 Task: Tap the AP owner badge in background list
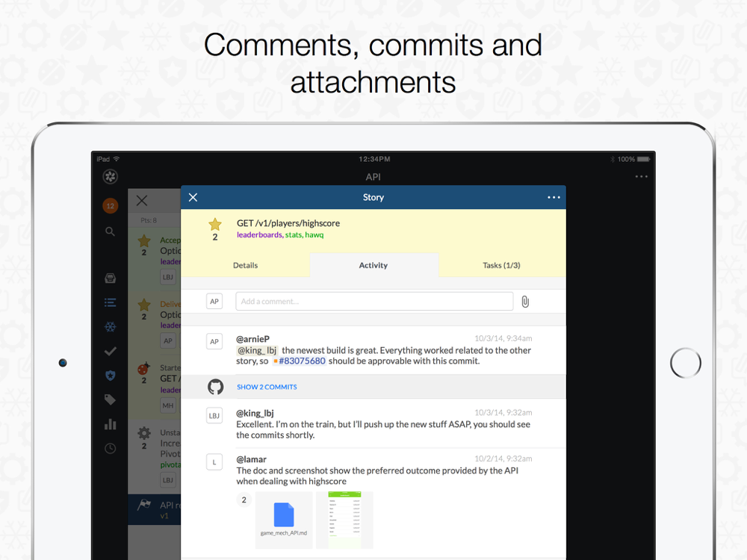pyautogui.click(x=167, y=341)
